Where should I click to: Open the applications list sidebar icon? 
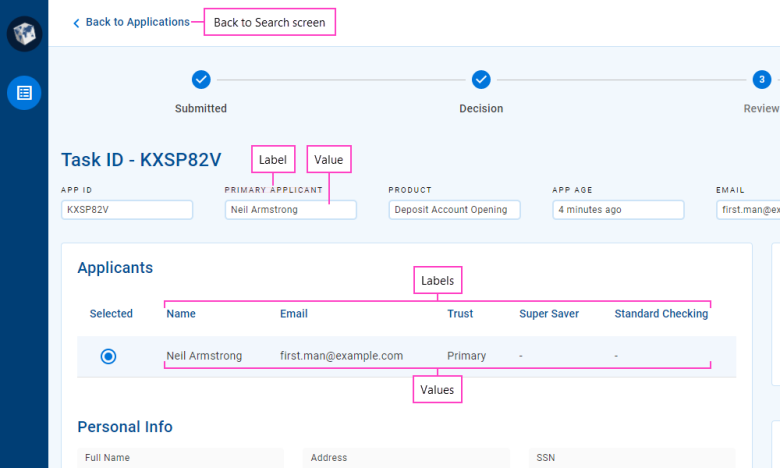(x=24, y=93)
